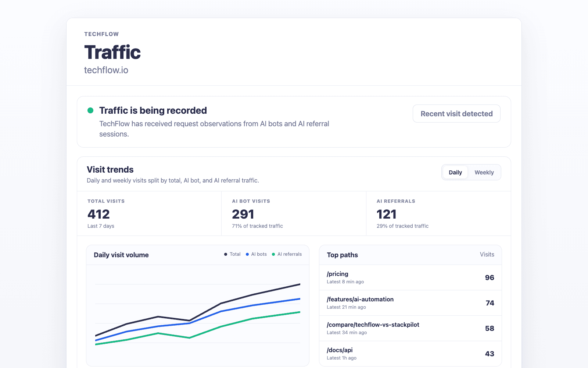Click the Total legend dot
This screenshot has height=368, width=588.
(226, 254)
